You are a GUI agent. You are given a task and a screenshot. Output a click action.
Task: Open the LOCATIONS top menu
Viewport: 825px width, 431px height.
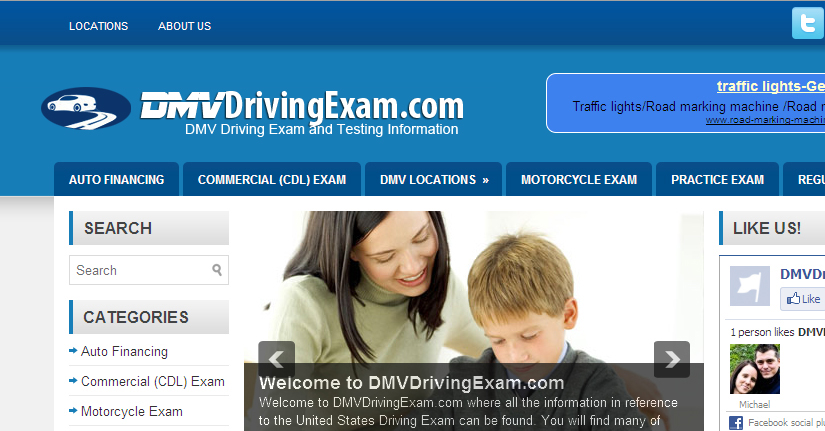click(98, 26)
